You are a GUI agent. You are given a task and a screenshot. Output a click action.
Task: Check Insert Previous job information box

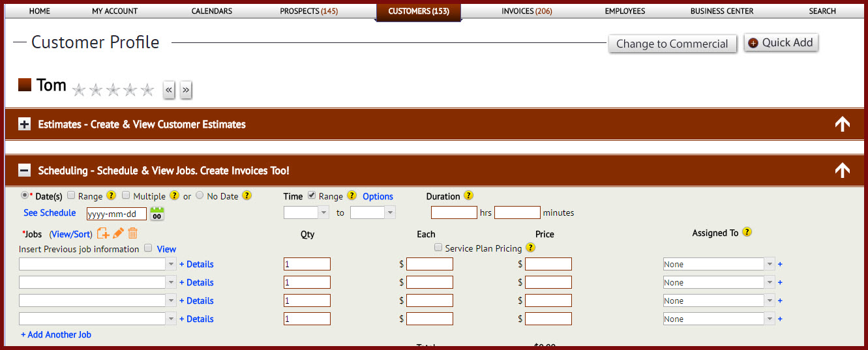pyautogui.click(x=148, y=248)
